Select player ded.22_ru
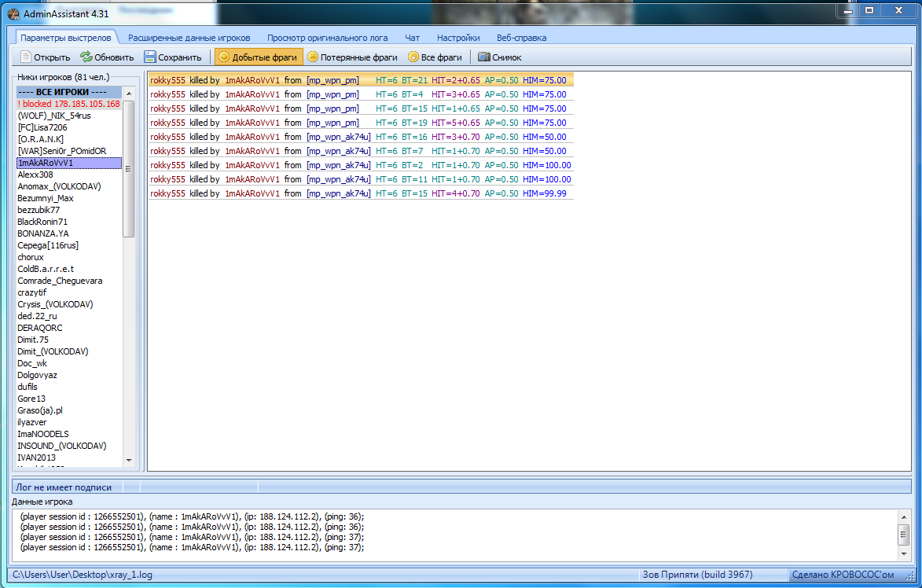This screenshot has width=922, height=588. coord(69,316)
